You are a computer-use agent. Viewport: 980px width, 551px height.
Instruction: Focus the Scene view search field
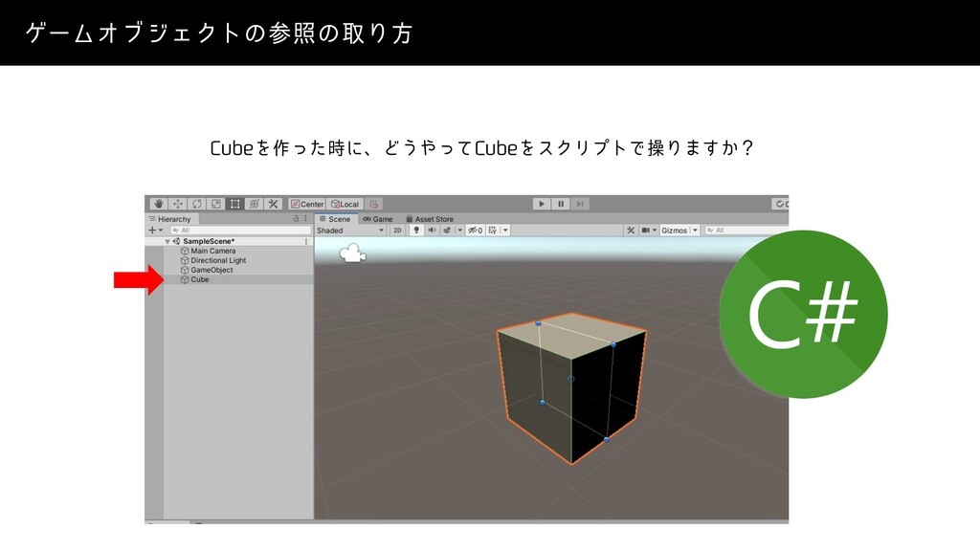point(746,231)
